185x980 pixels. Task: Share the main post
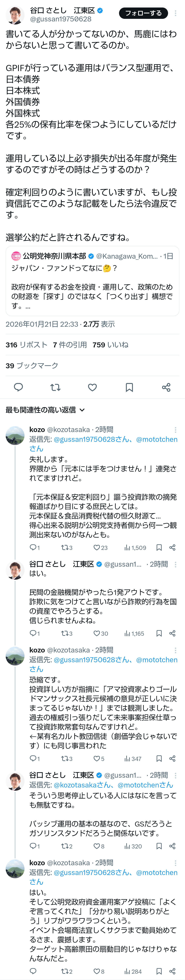coord(166,387)
